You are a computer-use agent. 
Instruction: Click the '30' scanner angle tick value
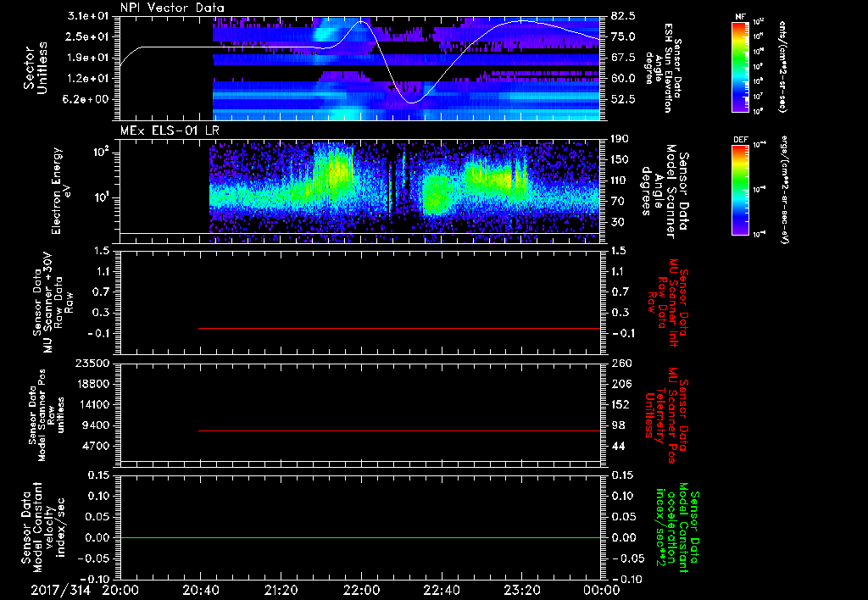[618, 223]
